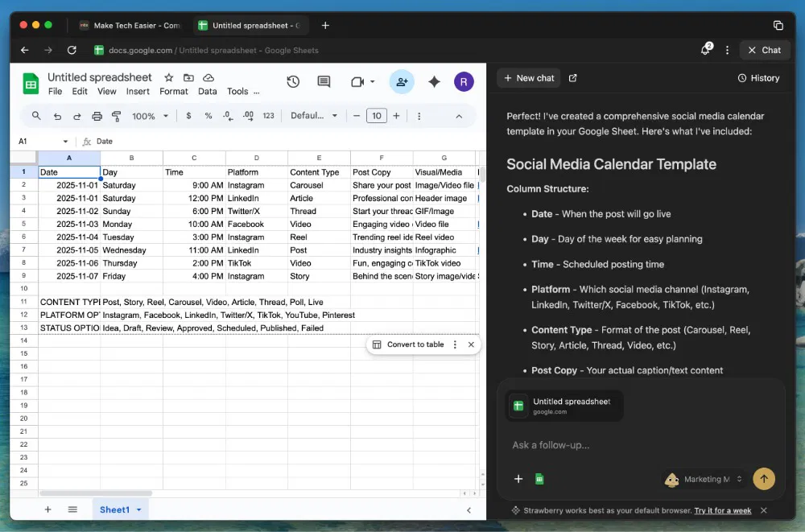Collapse toolbar with the up chevron
The width and height of the screenshot is (805, 532).
pyautogui.click(x=459, y=116)
